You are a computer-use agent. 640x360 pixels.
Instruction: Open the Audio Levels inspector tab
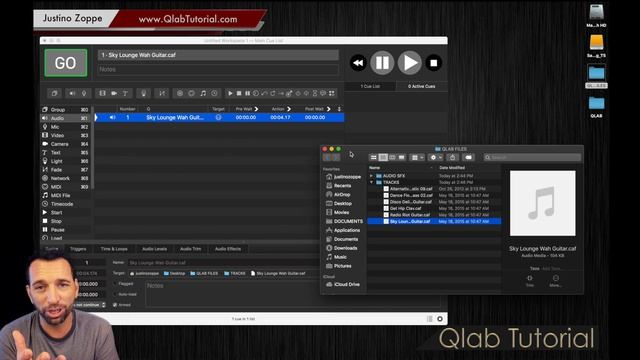[x=154, y=249]
